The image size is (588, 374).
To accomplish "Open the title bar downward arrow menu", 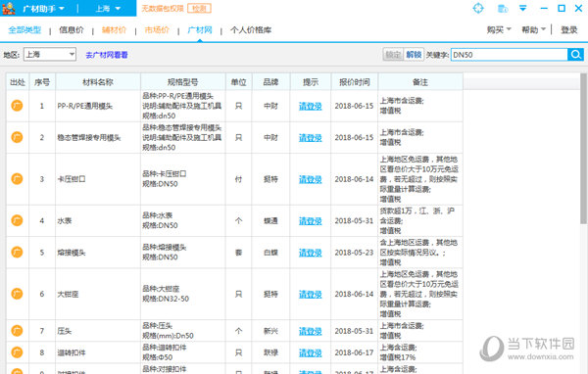I will [522, 8].
